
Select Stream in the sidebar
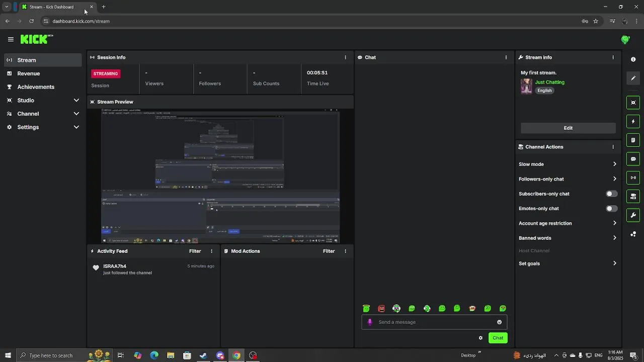[x=43, y=60]
